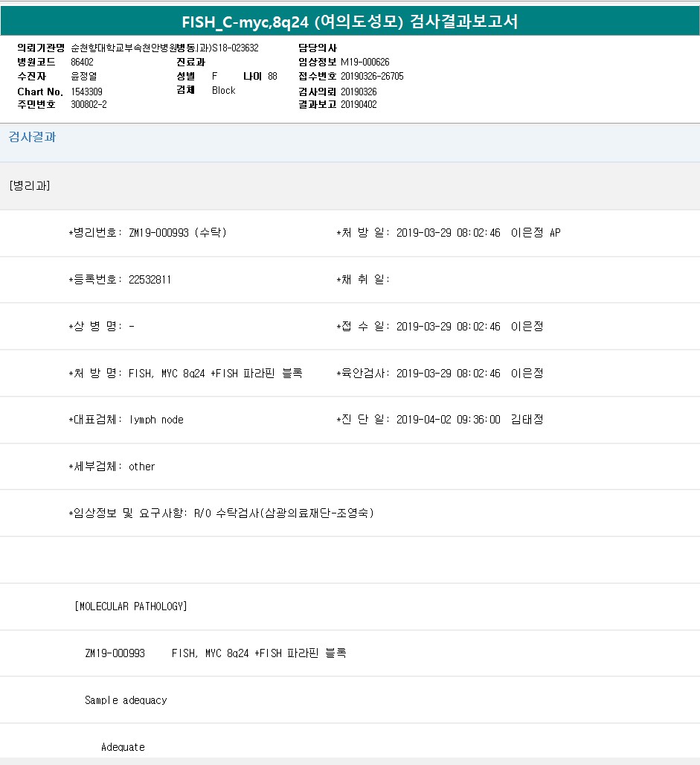This screenshot has height=765, width=700.
Task: Select the Adequate result text
Action: (123, 747)
